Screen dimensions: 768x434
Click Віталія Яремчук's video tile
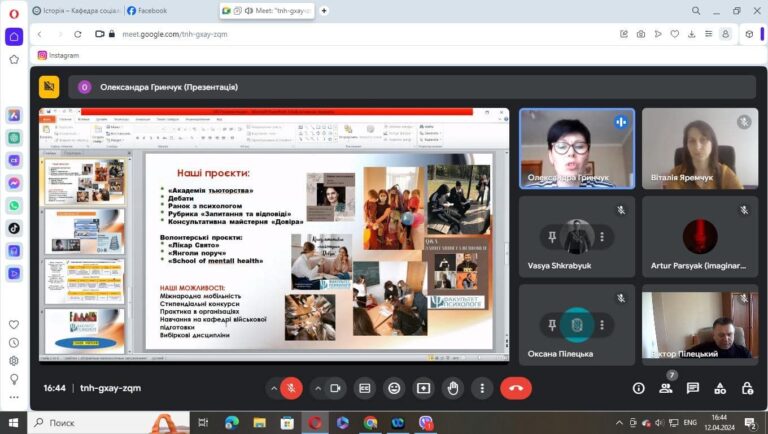click(700, 148)
